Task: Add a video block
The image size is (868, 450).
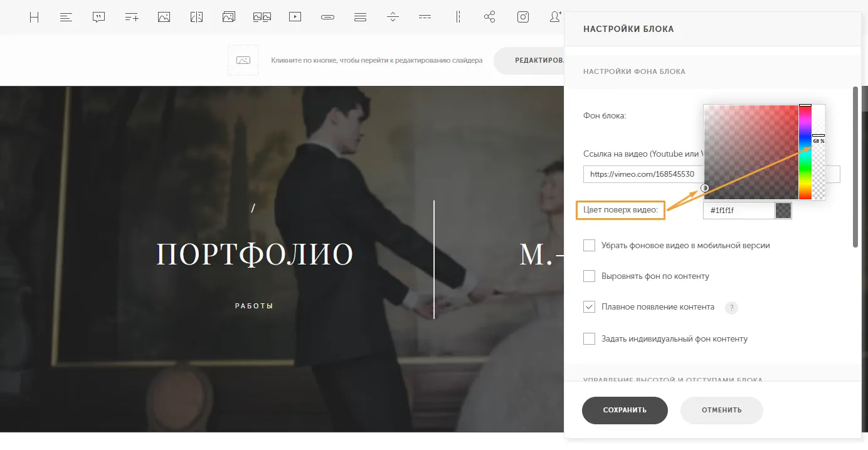Action: click(295, 18)
